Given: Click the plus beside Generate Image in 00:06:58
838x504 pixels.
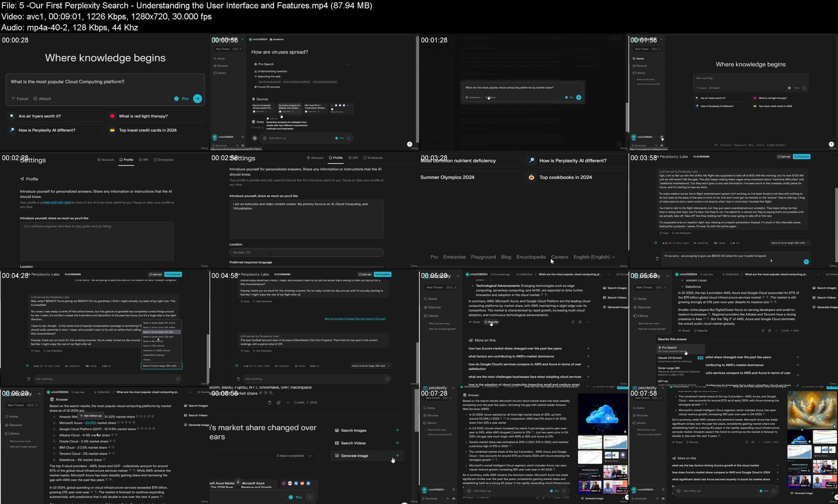Looking at the screenshot, I should [x=397, y=455].
